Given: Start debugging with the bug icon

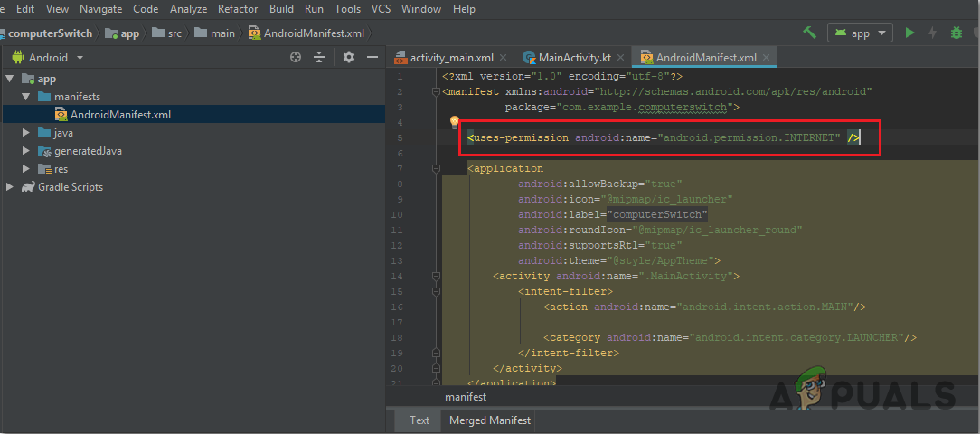Looking at the screenshot, I should click(x=956, y=33).
